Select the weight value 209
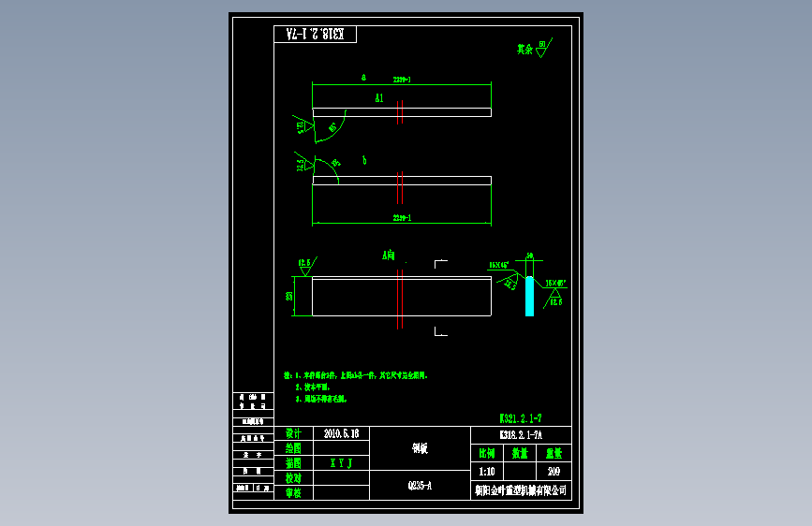This screenshot has width=812, height=526. 554,472
